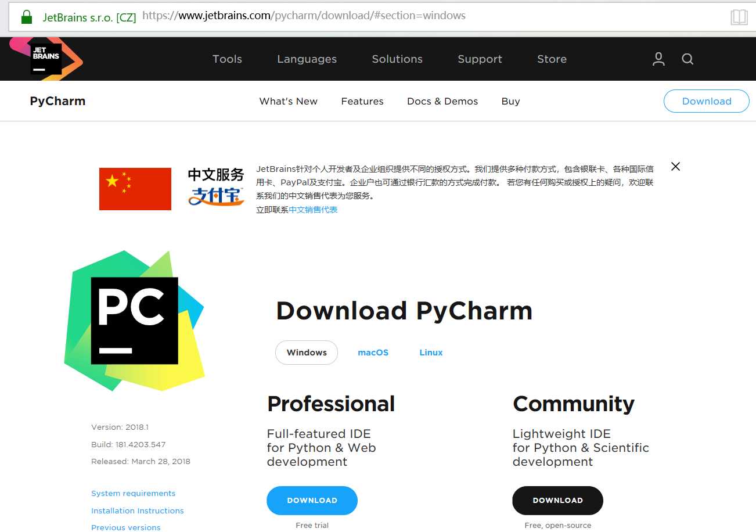
Task: Click the Alipay logo
Action: 216,196
